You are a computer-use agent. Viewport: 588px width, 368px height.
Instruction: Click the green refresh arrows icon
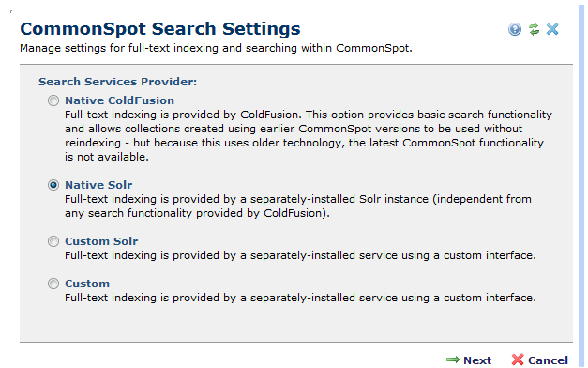(534, 29)
